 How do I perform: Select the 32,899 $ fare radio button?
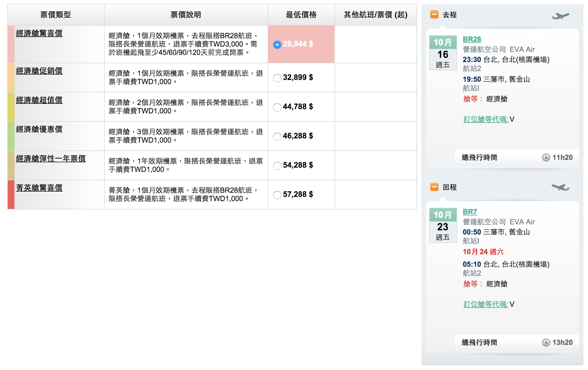[x=277, y=77]
